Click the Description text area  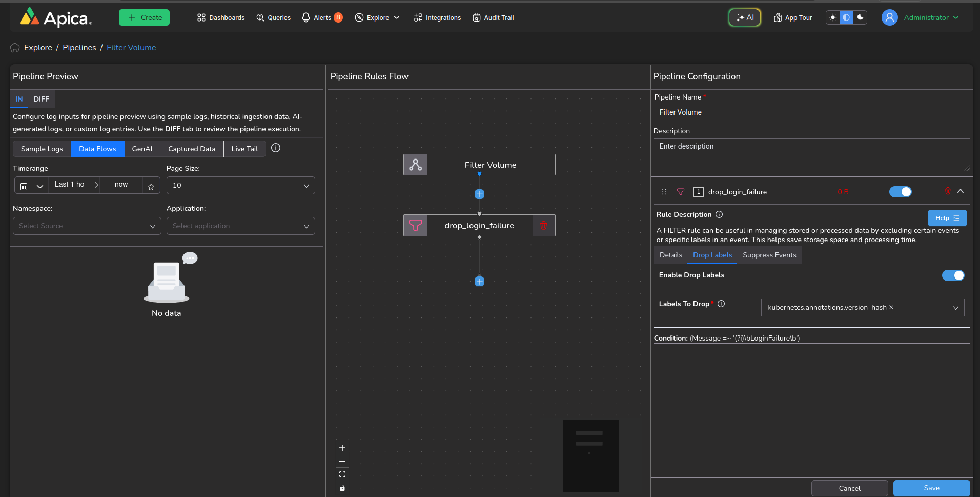[x=811, y=154]
